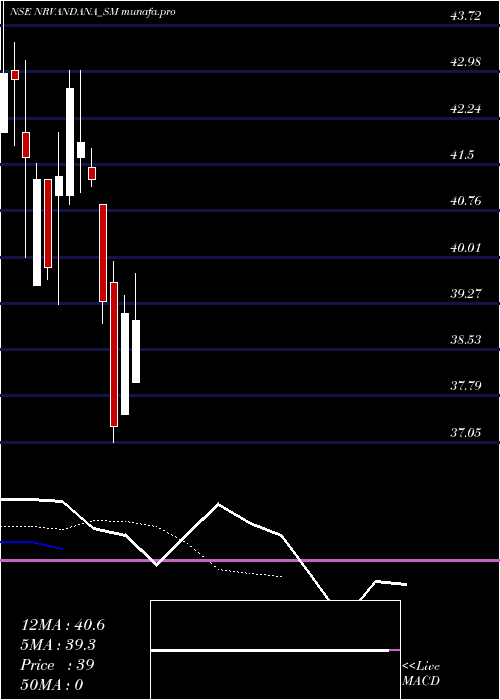Viewport: 500px width, 700px height.
Task: Click the 42.98 price axis label
Action: click(466, 62)
